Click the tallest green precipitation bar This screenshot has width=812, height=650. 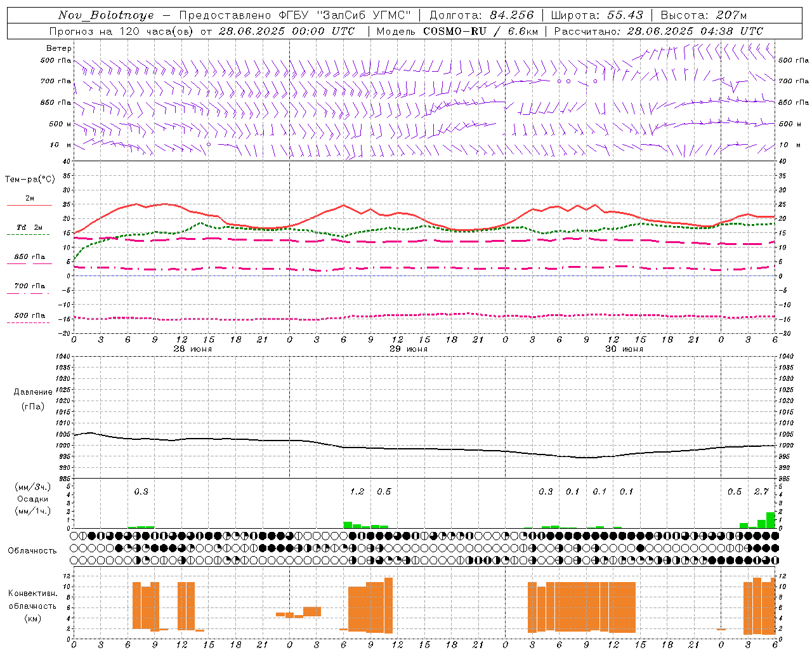[770, 520]
